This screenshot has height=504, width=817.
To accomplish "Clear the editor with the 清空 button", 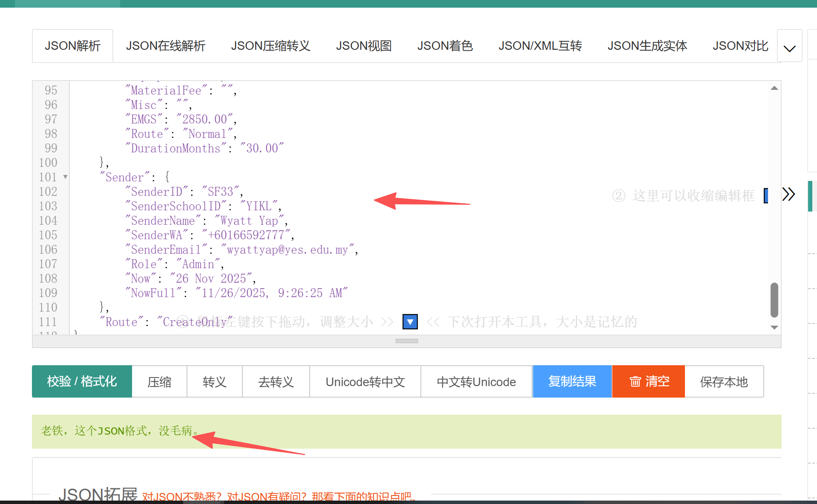I will click(x=648, y=381).
